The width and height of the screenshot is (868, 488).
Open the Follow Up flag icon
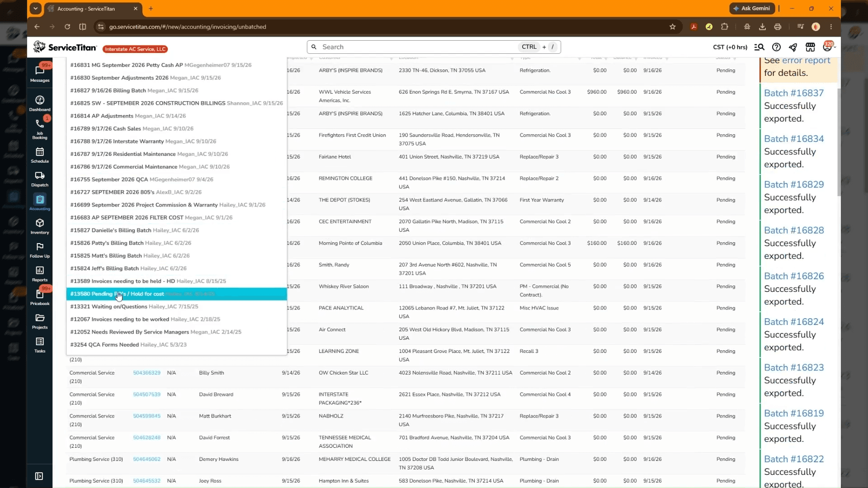click(40, 250)
